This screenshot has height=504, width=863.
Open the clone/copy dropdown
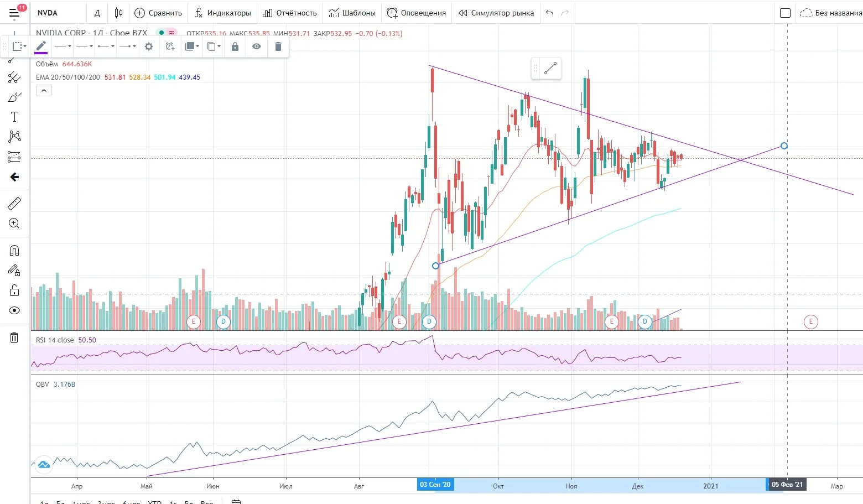214,46
